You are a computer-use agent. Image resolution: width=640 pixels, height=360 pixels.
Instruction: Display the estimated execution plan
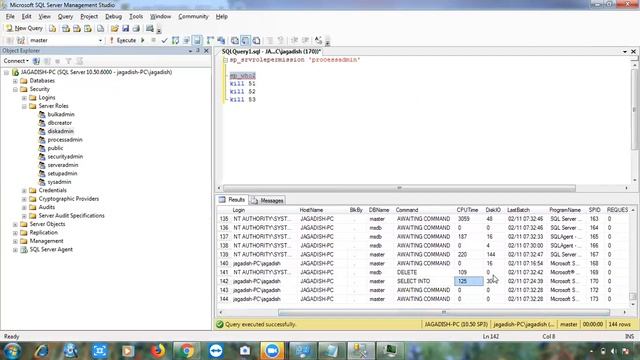click(176, 40)
